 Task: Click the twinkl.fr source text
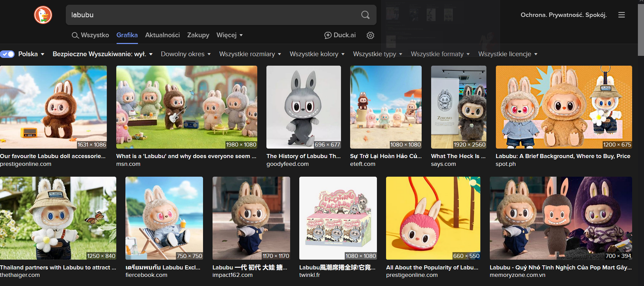pyautogui.click(x=309, y=275)
